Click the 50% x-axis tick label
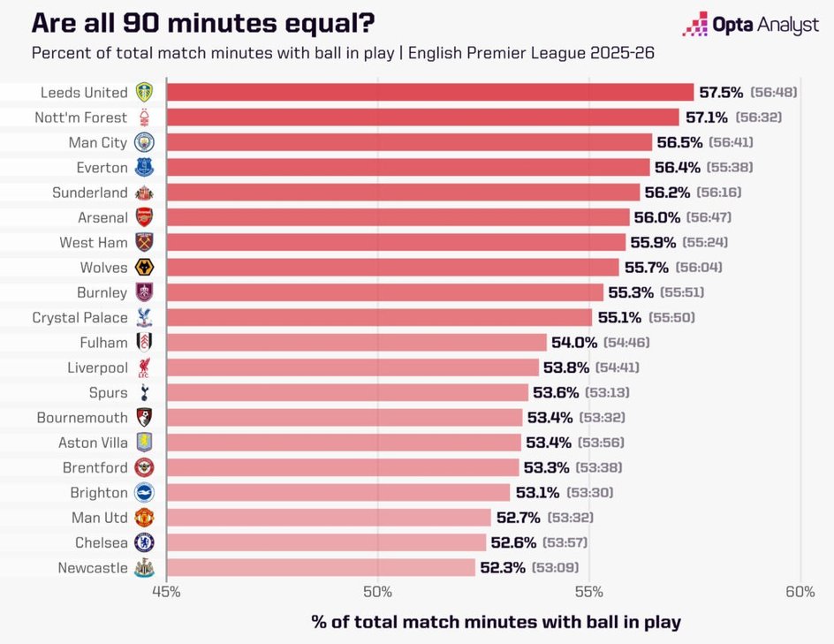The height and width of the screenshot is (644, 834). tap(377, 592)
